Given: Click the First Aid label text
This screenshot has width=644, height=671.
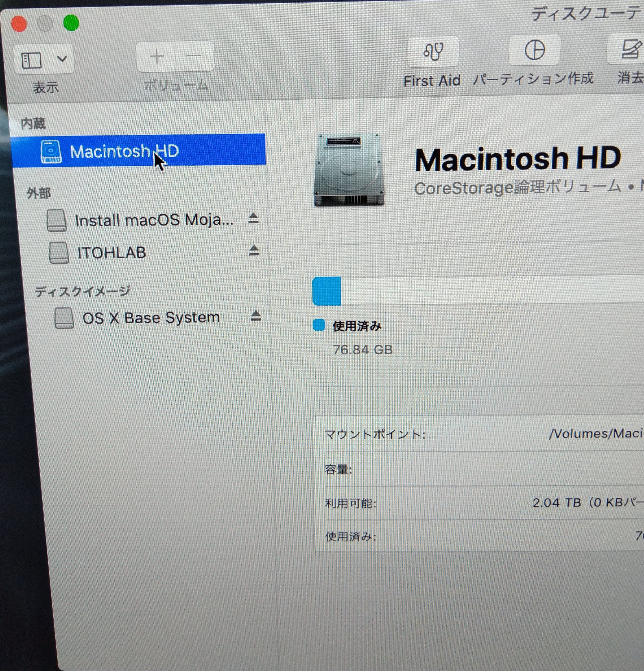Looking at the screenshot, I should pos(432,81).
